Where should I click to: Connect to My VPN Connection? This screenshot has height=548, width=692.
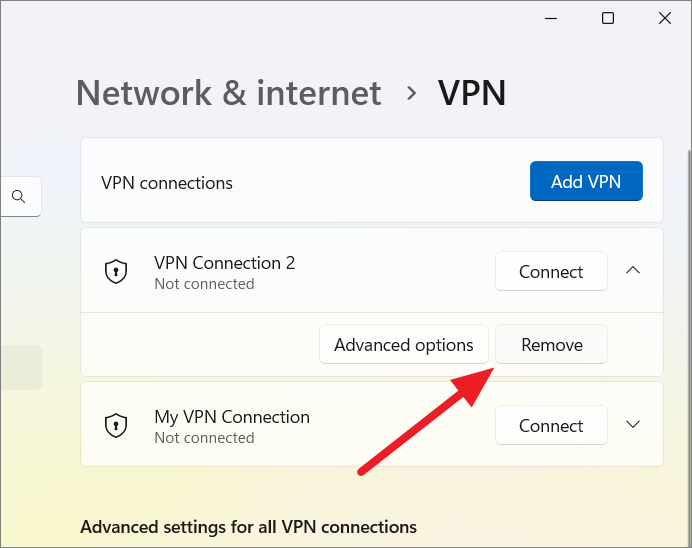coord(551,425)
